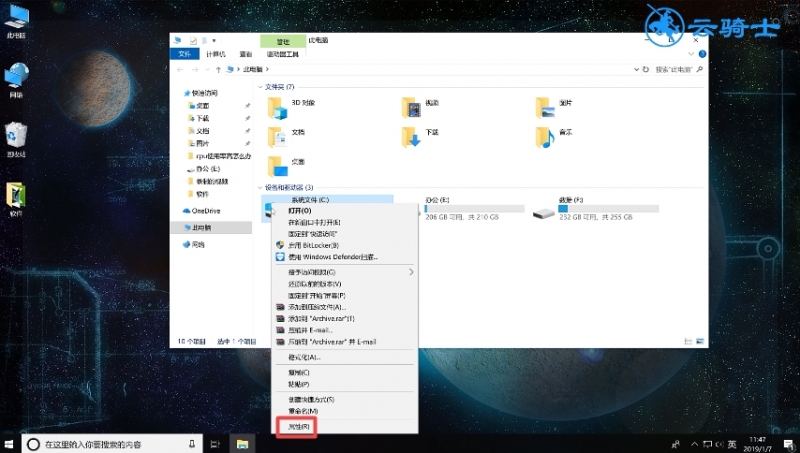800x453 pixels.
Task: Open the 网络 desktop icon
Action: tap(16, 81)
